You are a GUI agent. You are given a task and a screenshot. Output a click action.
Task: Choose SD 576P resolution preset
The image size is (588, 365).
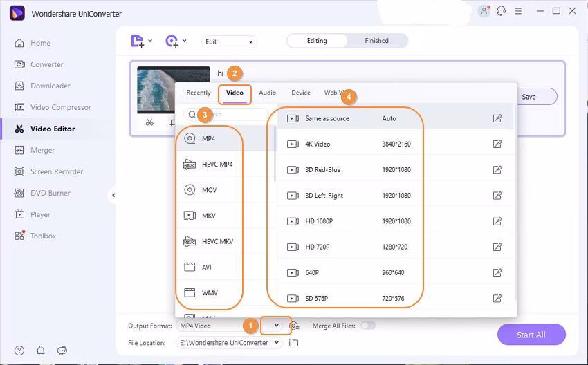(395, 299)
